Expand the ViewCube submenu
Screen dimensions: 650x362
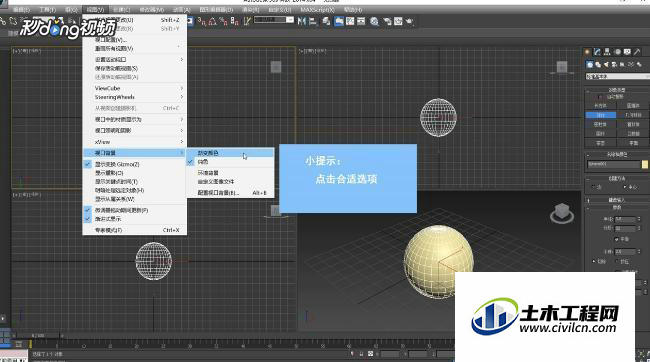tap(135, 88)
